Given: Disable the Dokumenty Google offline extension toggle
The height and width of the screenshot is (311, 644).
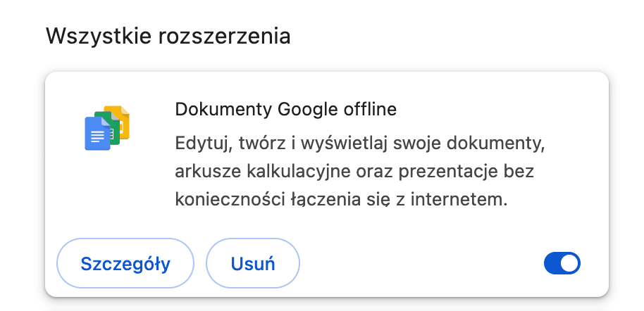Looking at the screenshot, I should coord(562,263).
